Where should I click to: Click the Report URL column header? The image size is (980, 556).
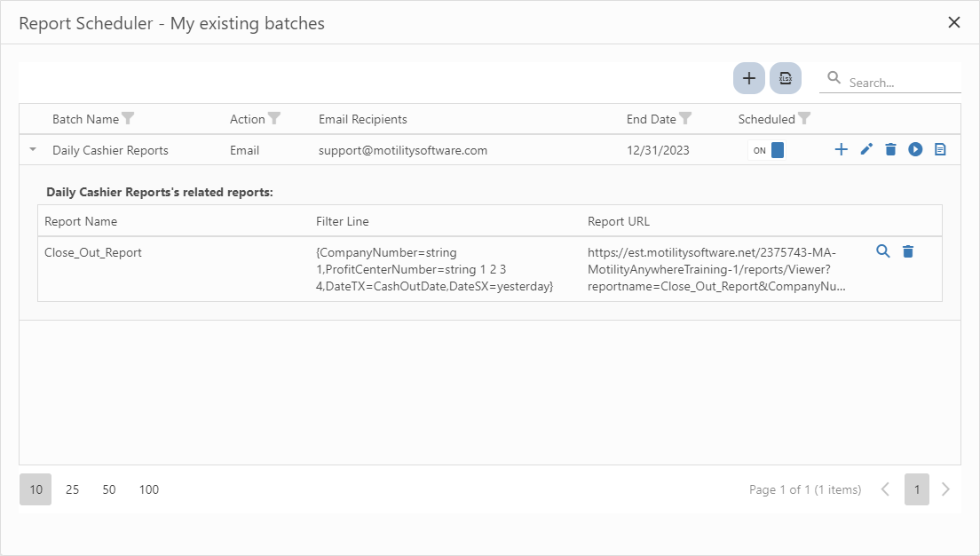click(619, 221)
